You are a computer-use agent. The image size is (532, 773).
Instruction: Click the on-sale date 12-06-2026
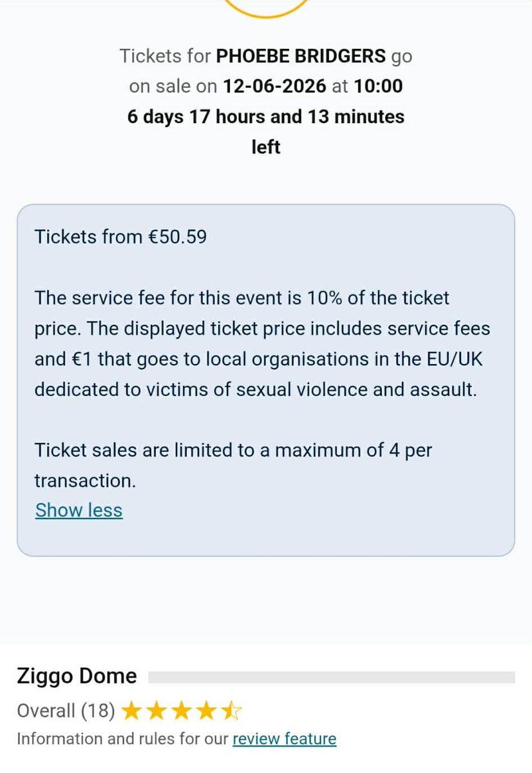[x=275, y=86]
